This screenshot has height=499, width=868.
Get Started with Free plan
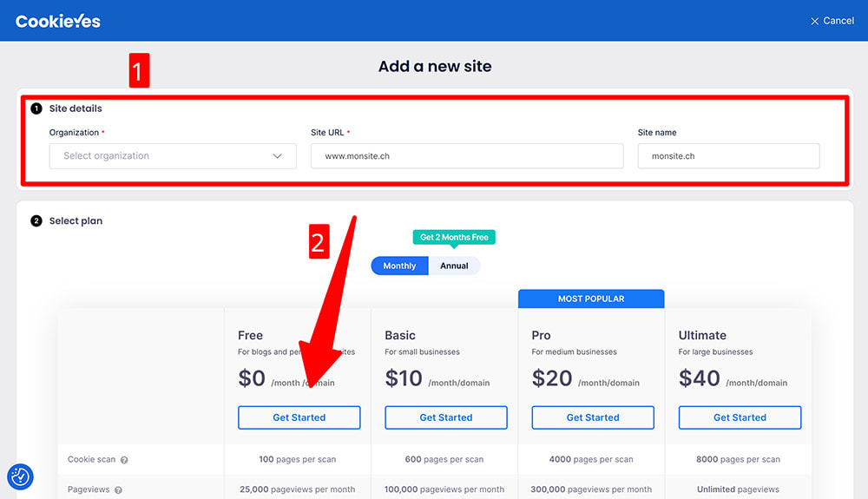[299, 417]
